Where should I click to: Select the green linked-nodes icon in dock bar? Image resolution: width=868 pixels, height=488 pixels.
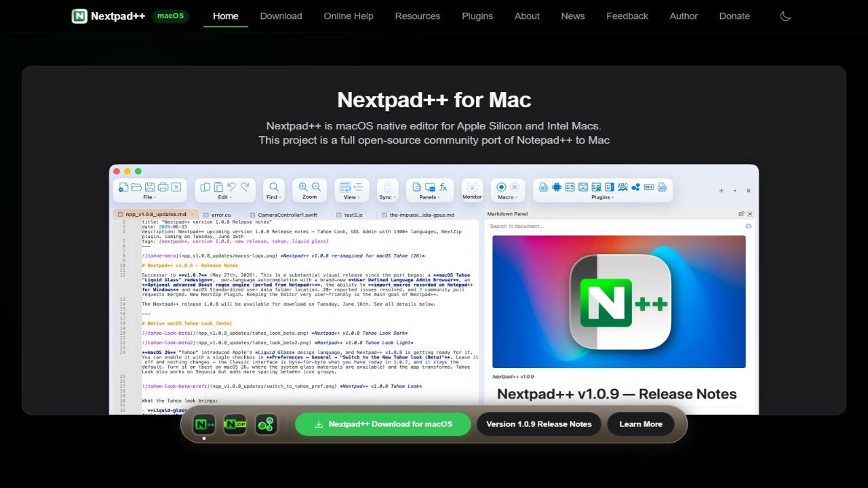pyautogui.click(x=267, y=424)
